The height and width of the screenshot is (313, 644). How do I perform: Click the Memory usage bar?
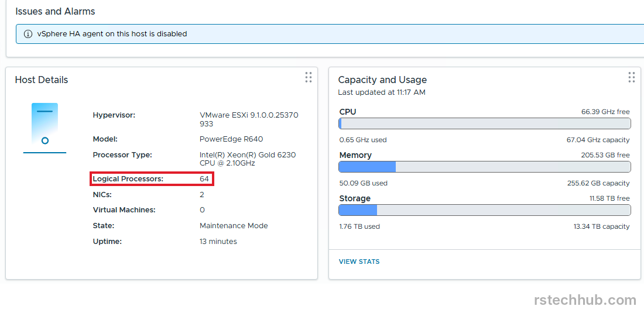(x=485, y=167)
